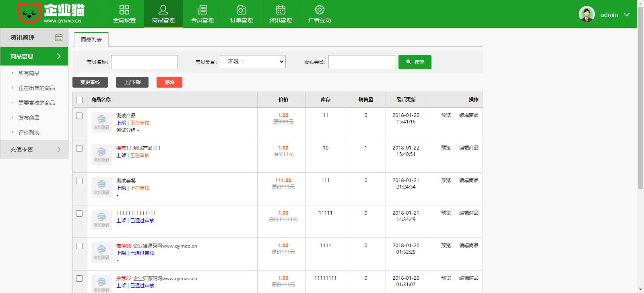The width and height of the screenshot is (644, 293).
Task: Click the admin avatar picture
Action: (x=586, y=14)
